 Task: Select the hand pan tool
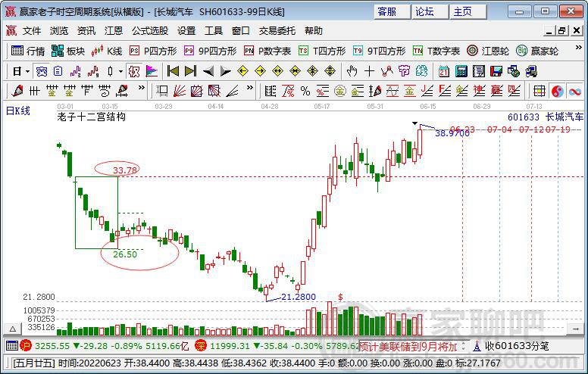[352, 71]
